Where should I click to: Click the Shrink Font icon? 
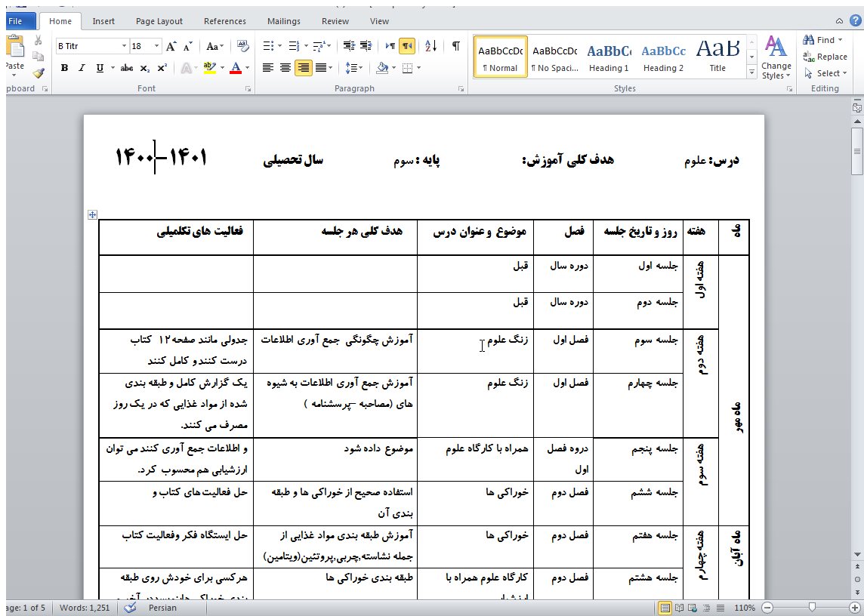[x=188, y=46]
